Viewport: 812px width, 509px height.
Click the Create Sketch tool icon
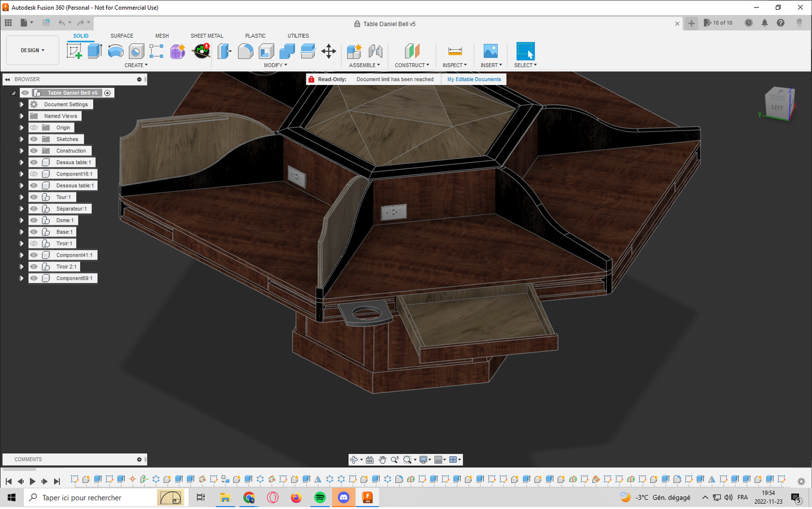(74, 51)
